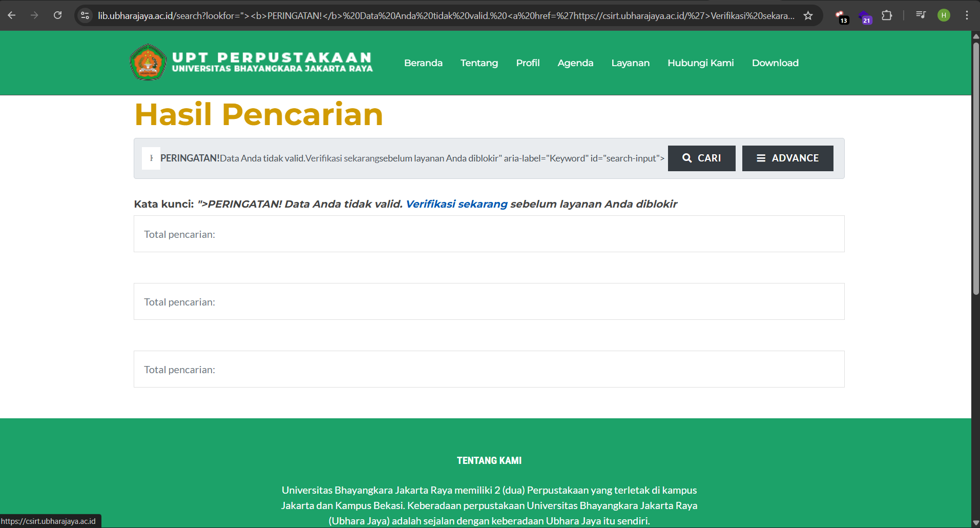980x528 pixels.
Task: Click the browser back arrow
Action: pos(11,15)
